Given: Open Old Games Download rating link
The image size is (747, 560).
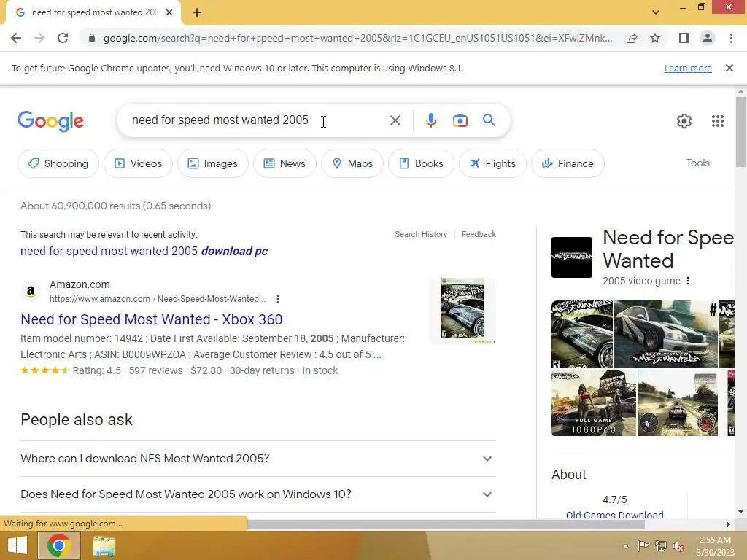Looking at the screenshot, I should coord(614,514).
